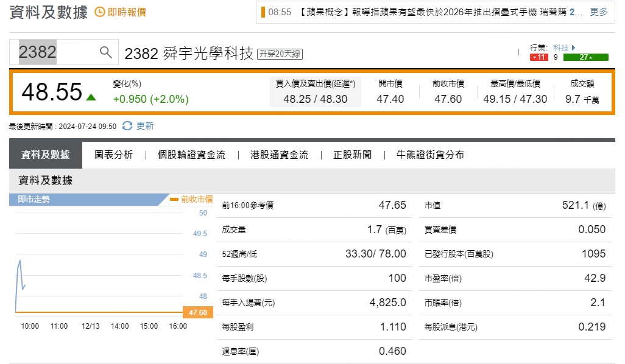Click bid/ask value 48.25 / 48.30
Screen dimensions: 625x364
point(316,99)
